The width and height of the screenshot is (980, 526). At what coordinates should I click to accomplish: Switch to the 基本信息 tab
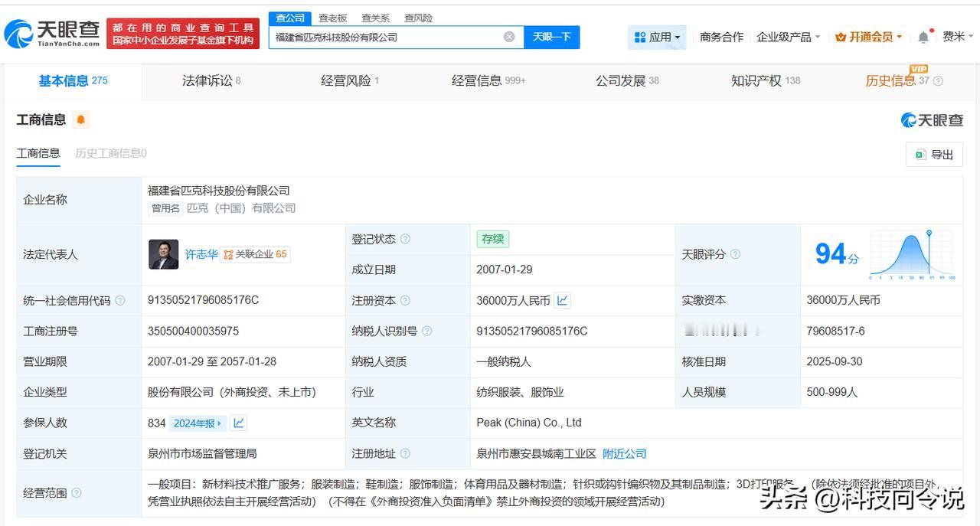coord(73,80)
